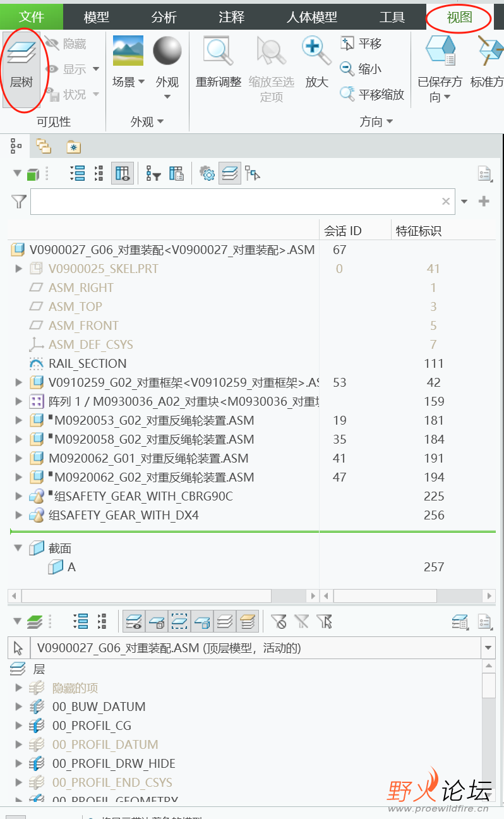The height and width of the screenshot is (819, 504).
Task: Click the 放大 zoom in tool
Action: (x=317, y=63)
